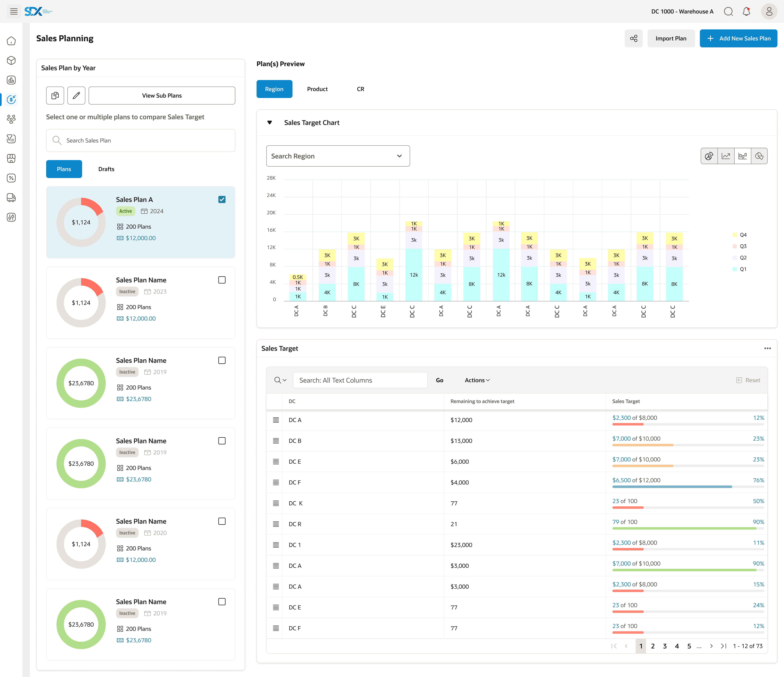Screen dimensions: 784x677
Task: Open the notifications bell
Action: point(746,11)
